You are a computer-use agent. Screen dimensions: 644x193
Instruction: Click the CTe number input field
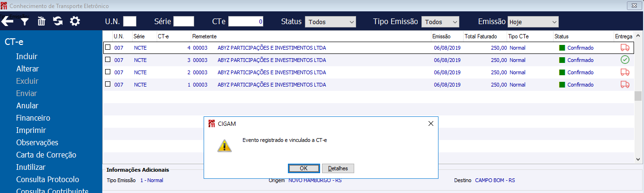pos(246,21)
